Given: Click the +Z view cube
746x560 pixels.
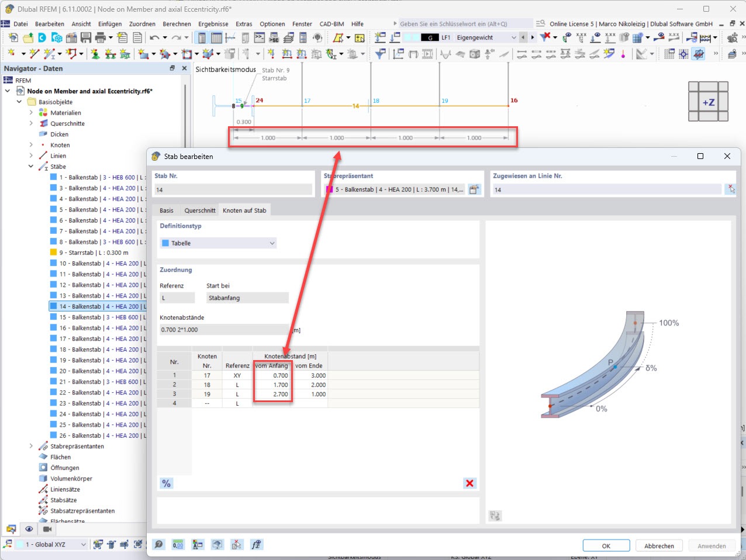Looking at the screenshot, I should pyautogui.click(x=709, y=102).
